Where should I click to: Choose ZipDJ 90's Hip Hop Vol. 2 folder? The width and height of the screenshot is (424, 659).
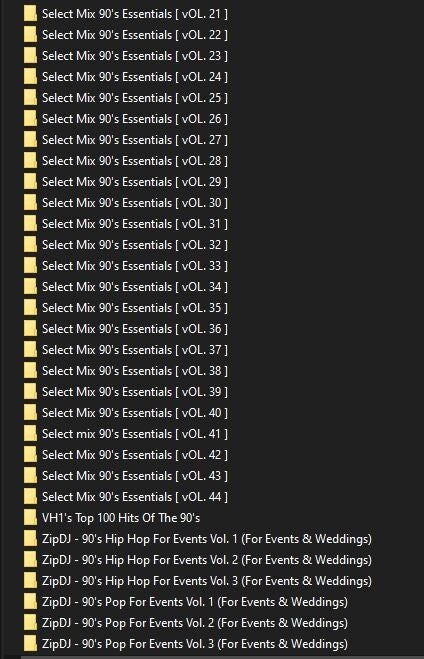[207, 560]
